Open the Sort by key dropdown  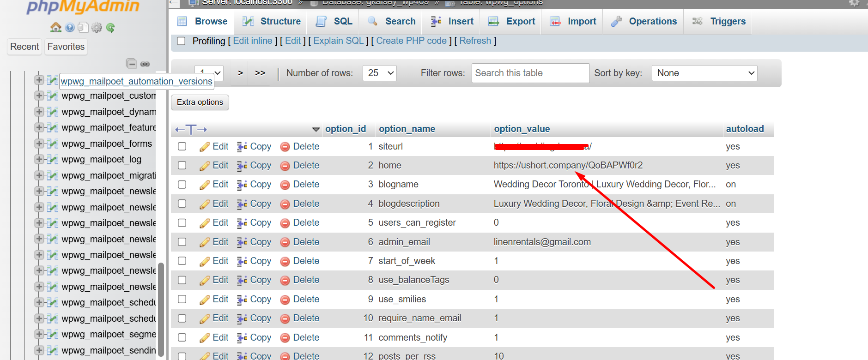pos(704,73)
